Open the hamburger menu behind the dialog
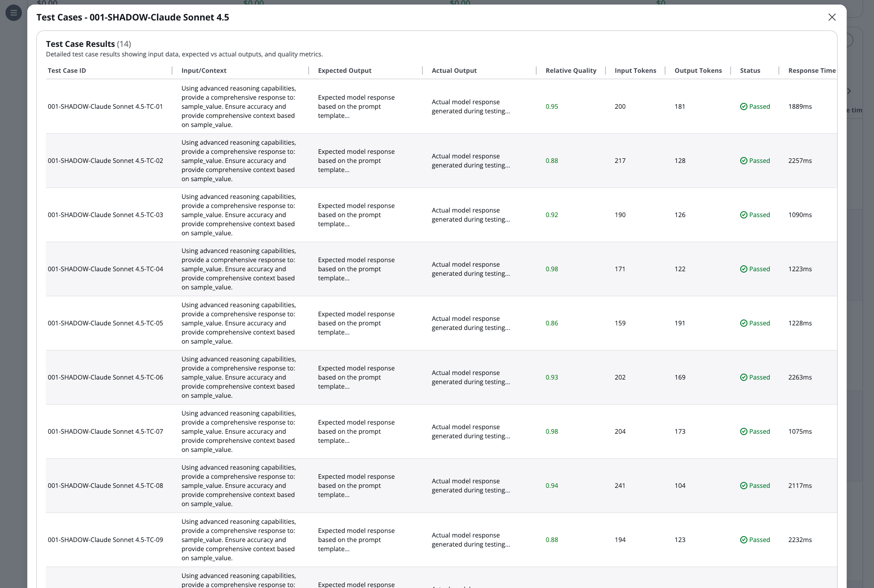874x588 pixels. click(14, 13)
